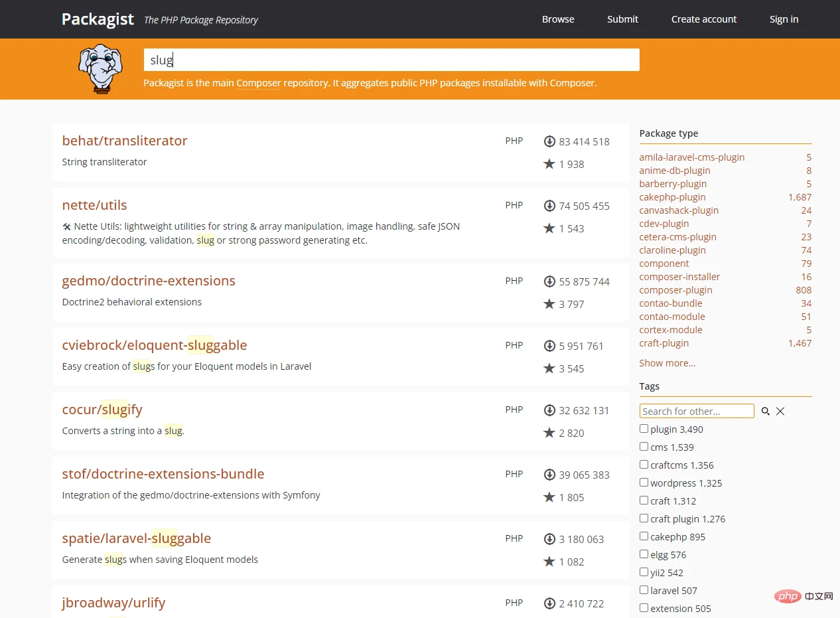Viewport: 840px width, 618px height.
Task: Click the tags search magnifier icon
Action: coord(766,412)
